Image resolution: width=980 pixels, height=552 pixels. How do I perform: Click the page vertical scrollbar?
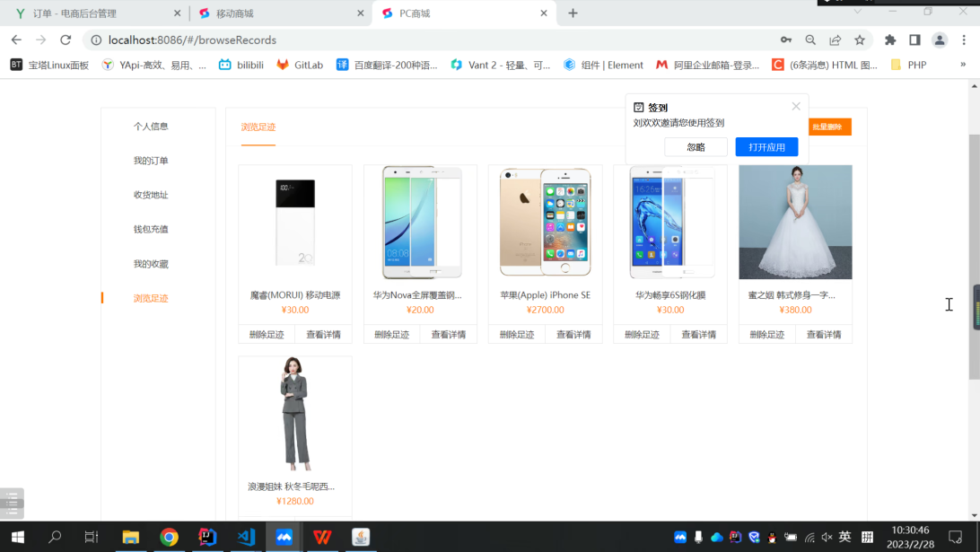pyautogui.click(x=975, y=257)
